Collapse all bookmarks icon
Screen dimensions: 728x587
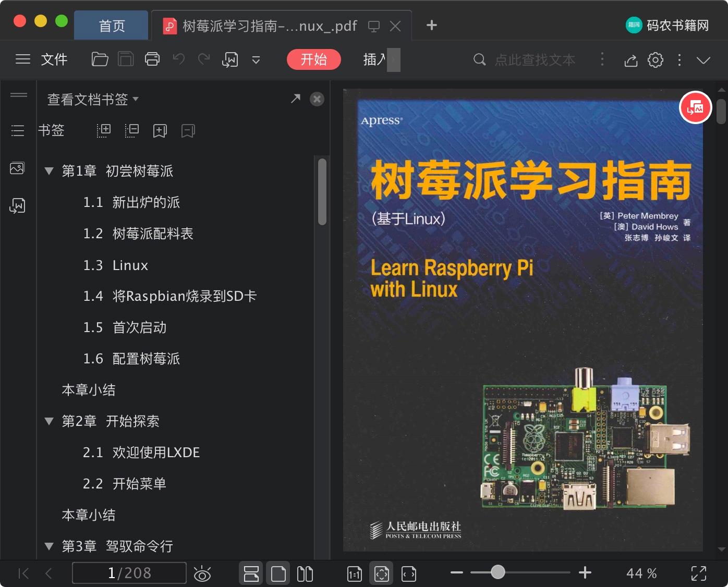[132, 130]
